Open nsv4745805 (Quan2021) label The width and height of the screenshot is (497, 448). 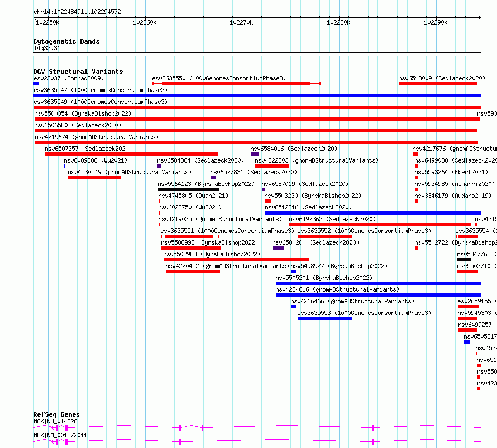tap(193, 196)
